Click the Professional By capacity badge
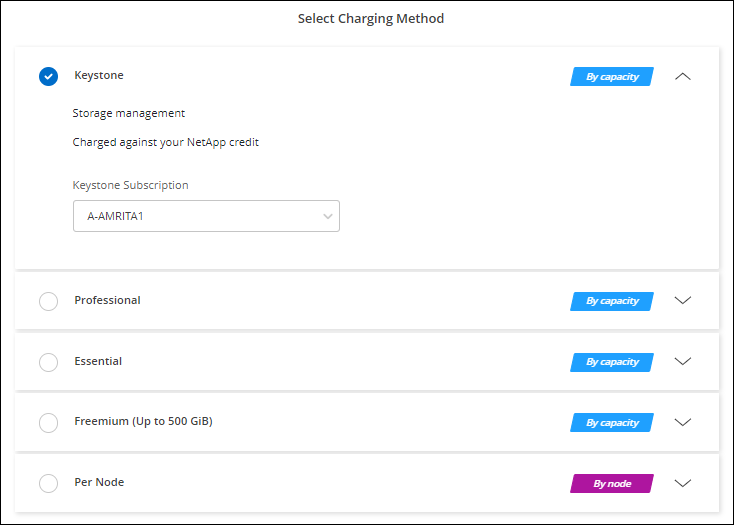Screen dimensions: 734x525 612,301
